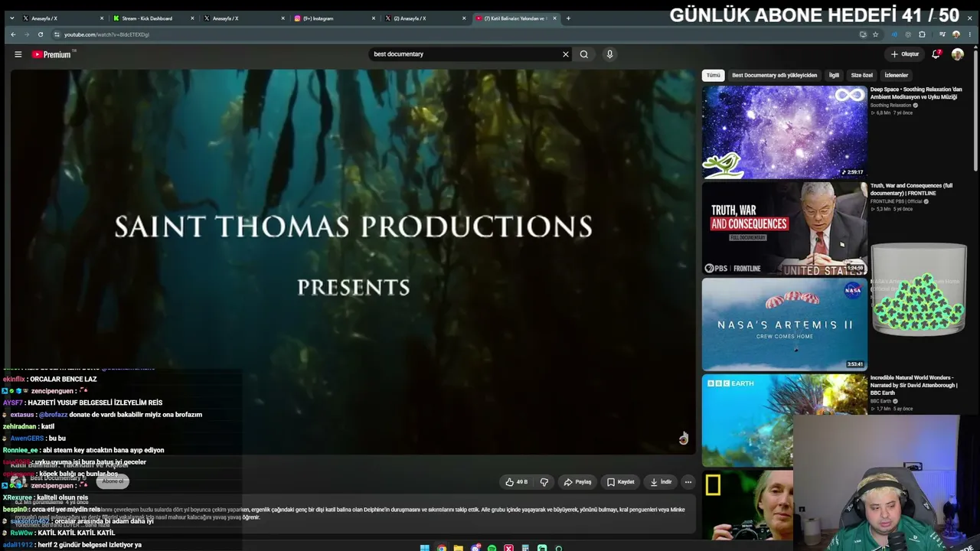Viewport: 980px width, 551px height.
Task: Open YouTube notifications bell
Action: point(936,54)
